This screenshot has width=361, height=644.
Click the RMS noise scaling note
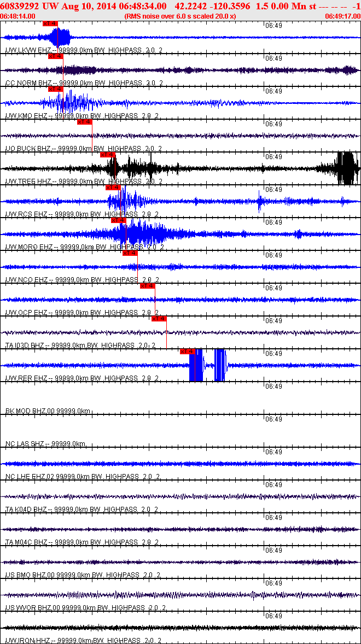(x=180, y=16)
